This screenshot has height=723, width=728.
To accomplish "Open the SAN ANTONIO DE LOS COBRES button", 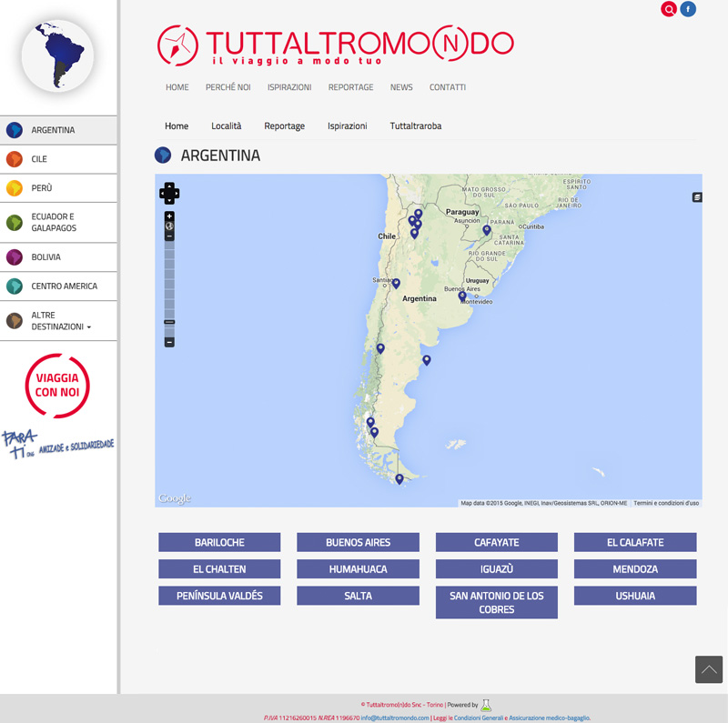I will pos(496,602).
